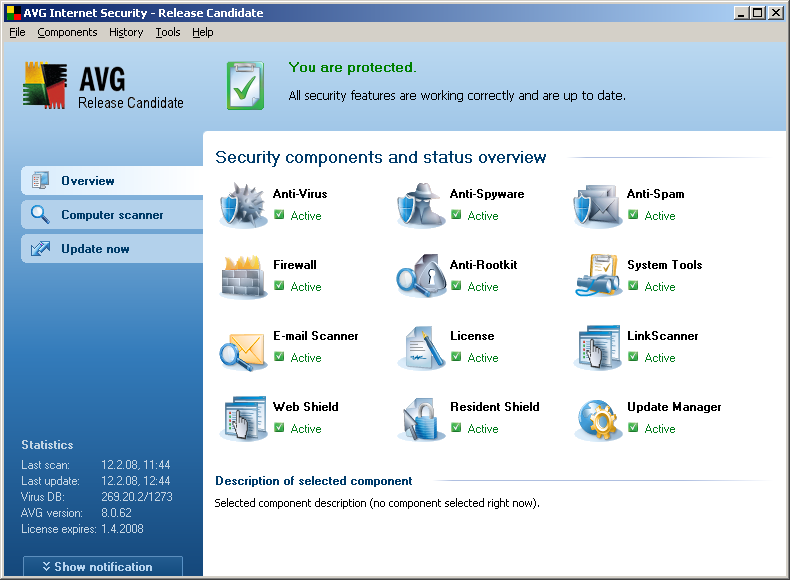Select the Anti-Rootkit component label
Screen dimensions: 790x580
(x=484, y=265)
